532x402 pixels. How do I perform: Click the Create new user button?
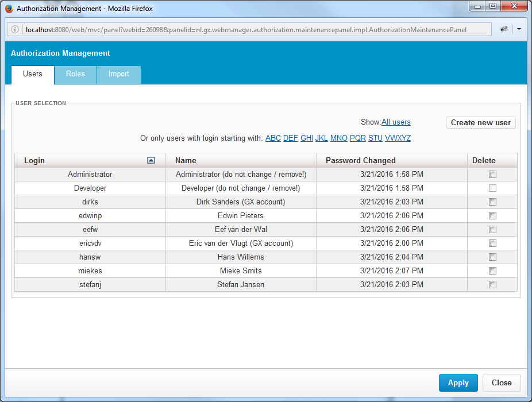[480, 122]
